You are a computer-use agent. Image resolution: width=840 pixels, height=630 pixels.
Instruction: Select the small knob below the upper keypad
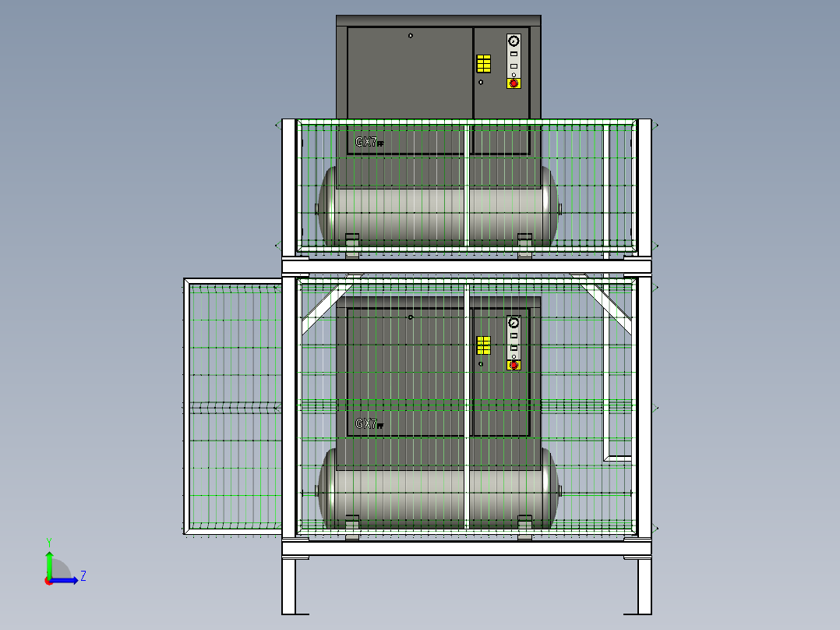coord(481,82)
